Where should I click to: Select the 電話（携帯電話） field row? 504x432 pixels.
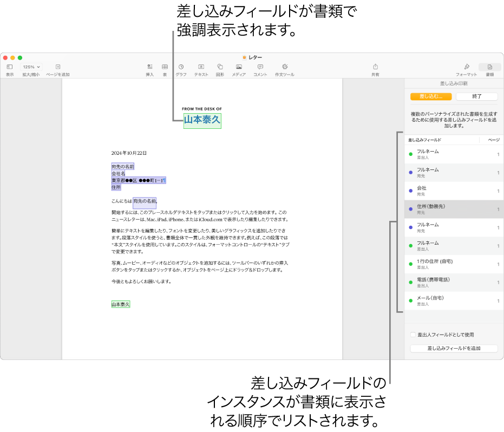click(x=454, y=283)
